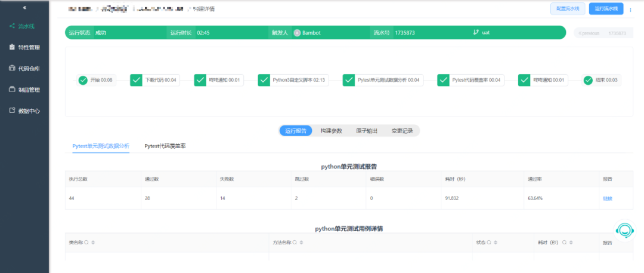Select the 变更记录 tab

point(402,131)
